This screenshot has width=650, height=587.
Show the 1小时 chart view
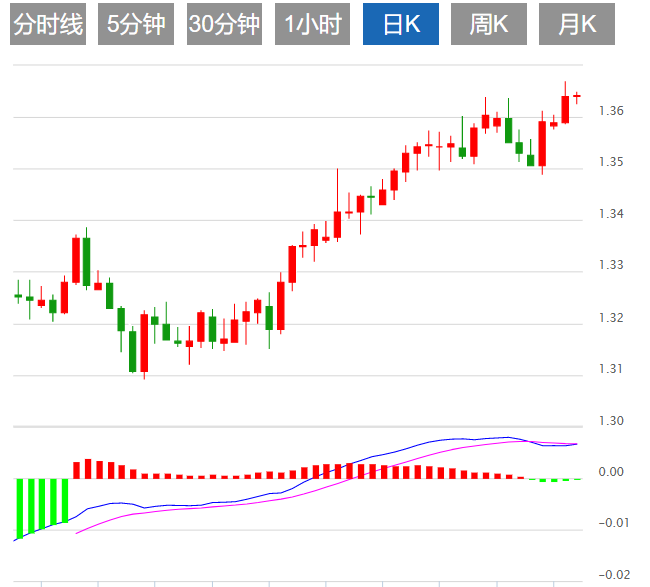point(312,24)
